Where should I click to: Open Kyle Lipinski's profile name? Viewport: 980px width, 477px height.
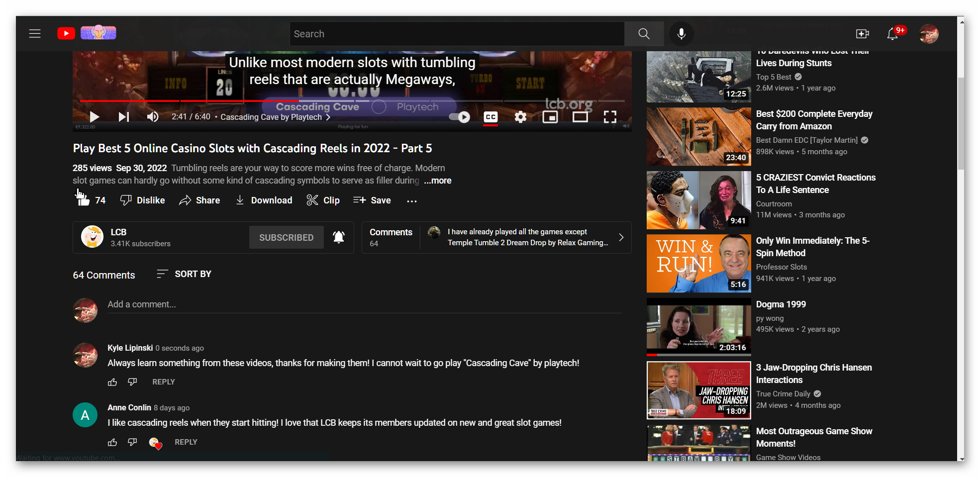(x=130, y=348)
